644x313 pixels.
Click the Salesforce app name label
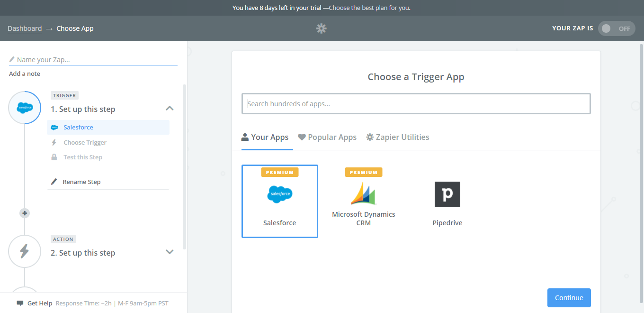tap(280, 223)
